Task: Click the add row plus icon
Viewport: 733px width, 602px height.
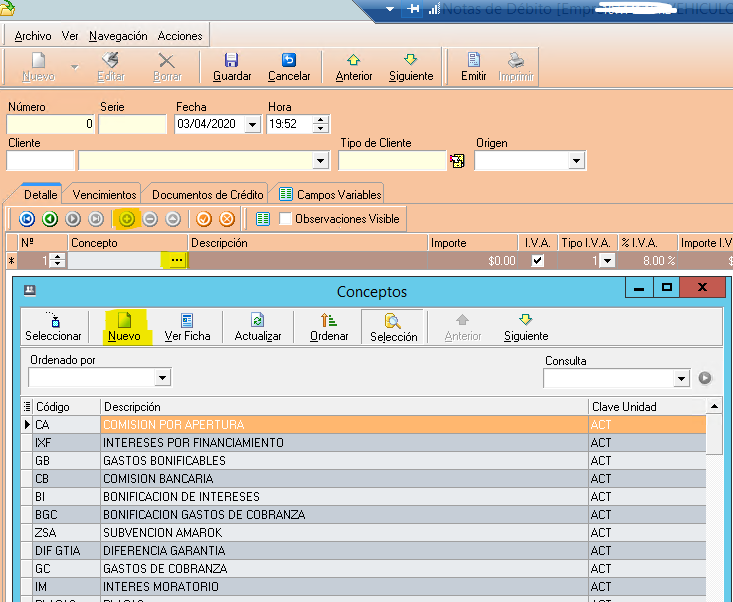Action: point(127,219)
